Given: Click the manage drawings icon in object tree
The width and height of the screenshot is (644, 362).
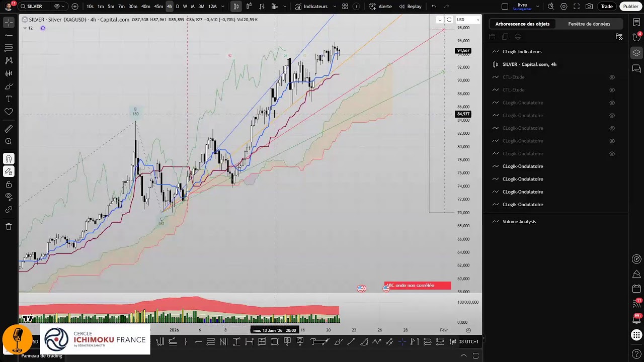Looking at the screenshot, I should pos(619,37).
